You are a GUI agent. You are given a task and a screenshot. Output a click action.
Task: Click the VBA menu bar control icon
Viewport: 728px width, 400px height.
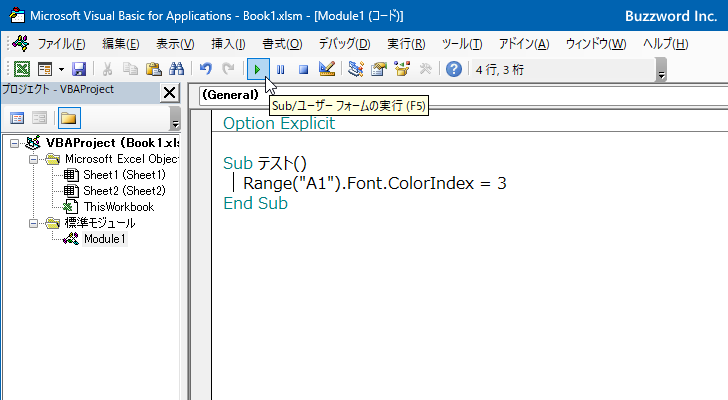click(21, 44)
